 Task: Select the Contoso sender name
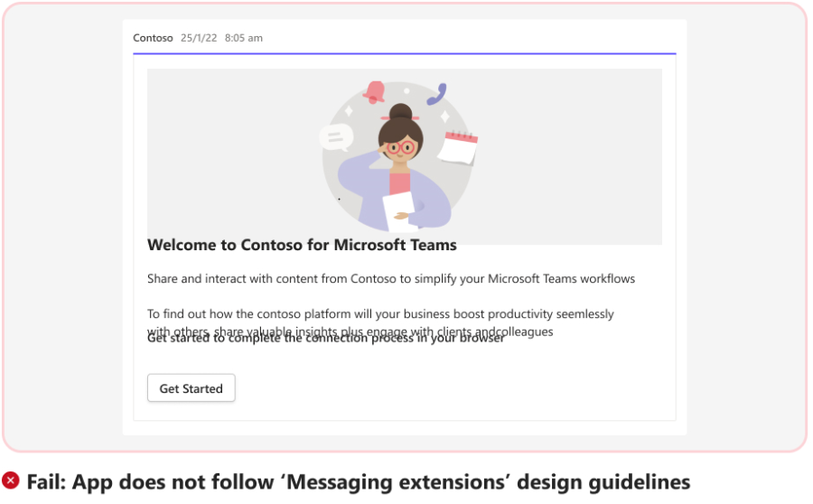[153, 38]
